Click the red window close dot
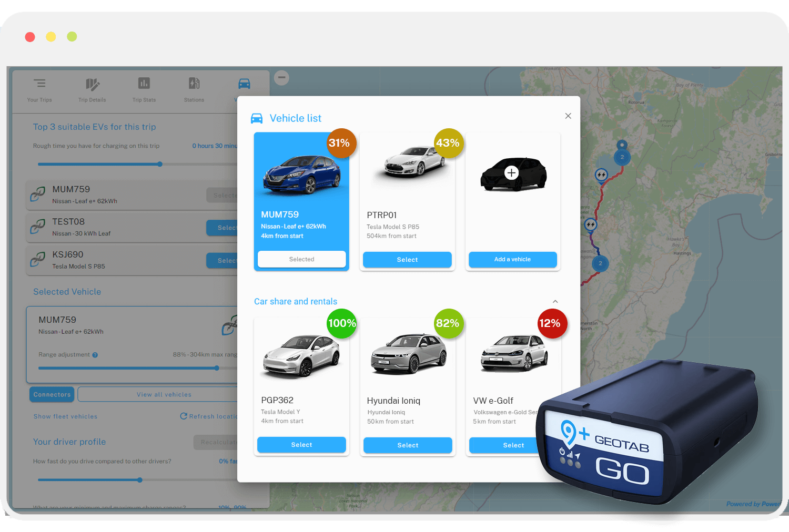 pyautogui.click(x=30, y=37)
